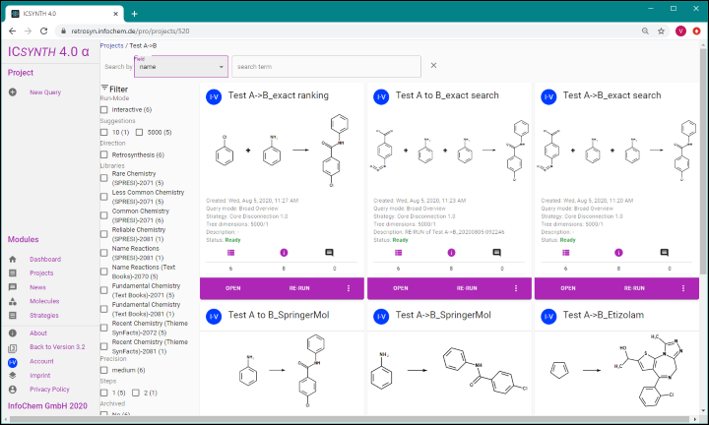709x425 pixels.
Task: Click the browser bookmark star icon
Action: pyautogui.click(x=661, y=31)
